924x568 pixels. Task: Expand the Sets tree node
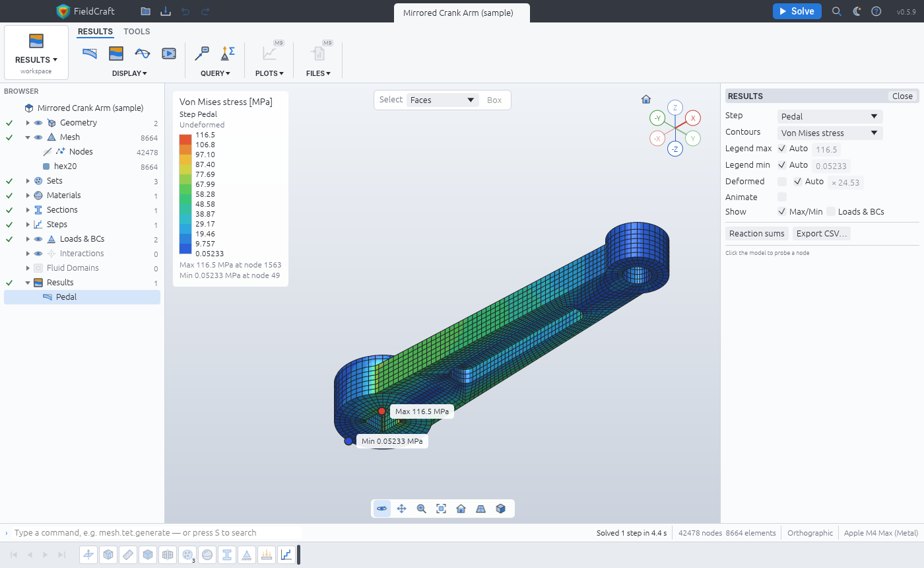pos(28,181)
